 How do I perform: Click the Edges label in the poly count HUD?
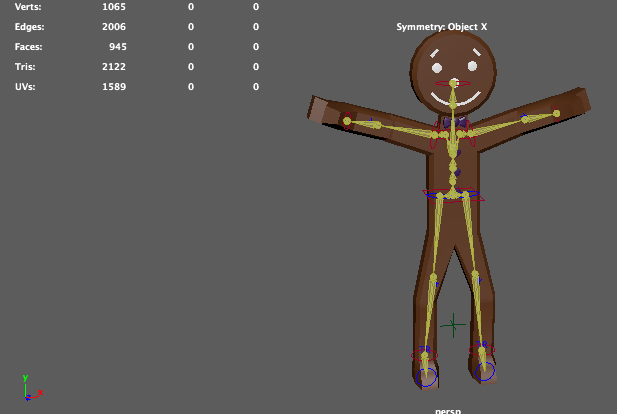coord(28,27)
